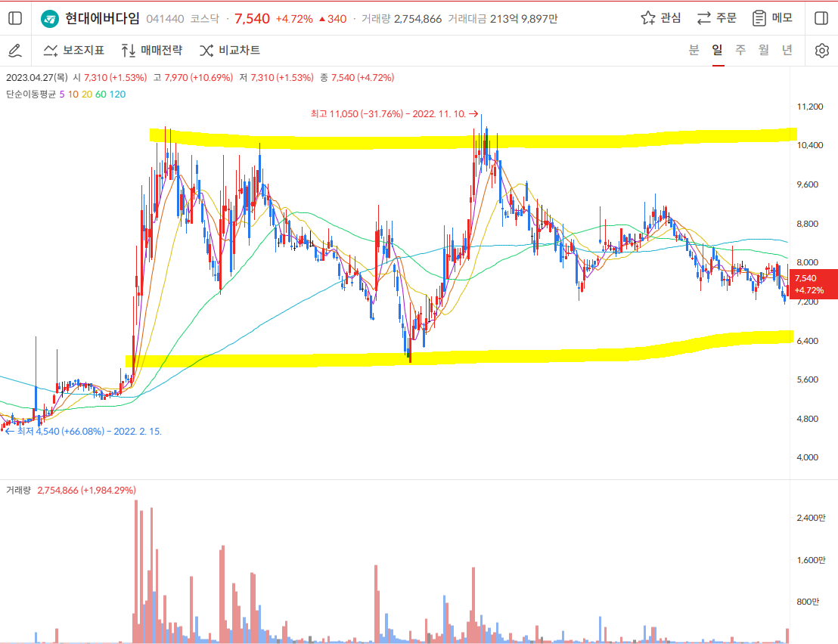Click the 코스닥 market label
Viewport: 838px width, 644px height.
tap(205, 19)
